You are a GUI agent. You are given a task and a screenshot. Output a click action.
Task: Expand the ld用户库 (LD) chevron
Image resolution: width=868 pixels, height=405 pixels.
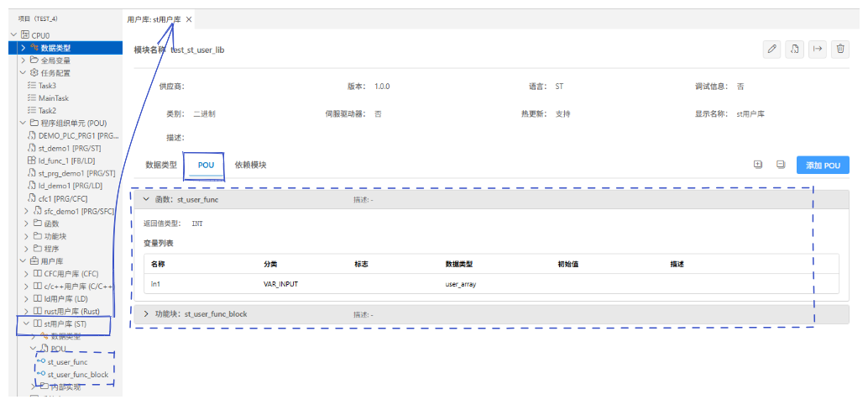pyautogui.click(x=27, y=298)
